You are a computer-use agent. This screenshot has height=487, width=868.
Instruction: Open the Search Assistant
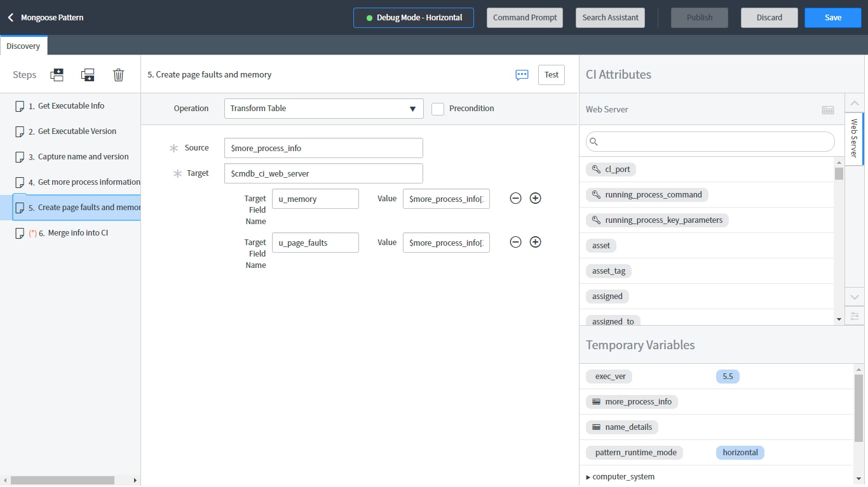[610, 18]
